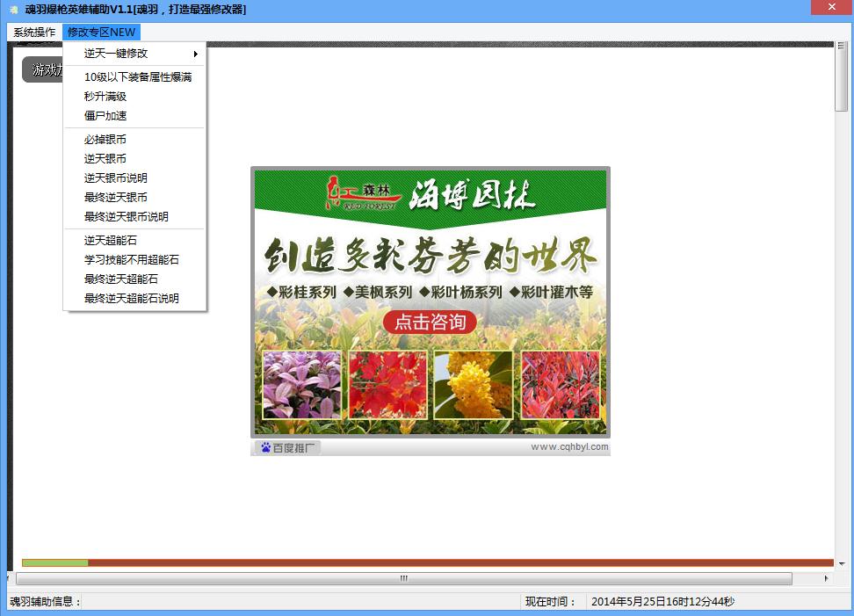Click the green-and-orange progress bar
The image size is (854, 616).
pyautogui.click(x=428, y=562)
